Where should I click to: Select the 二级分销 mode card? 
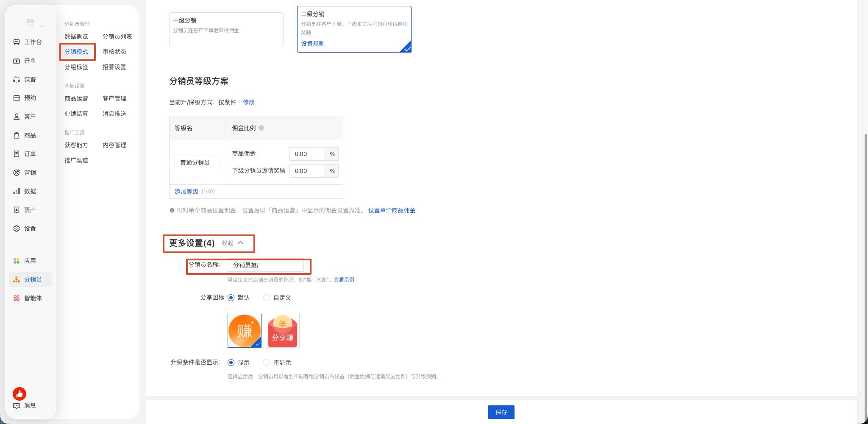pyautogui.click(x=354, y=29)
